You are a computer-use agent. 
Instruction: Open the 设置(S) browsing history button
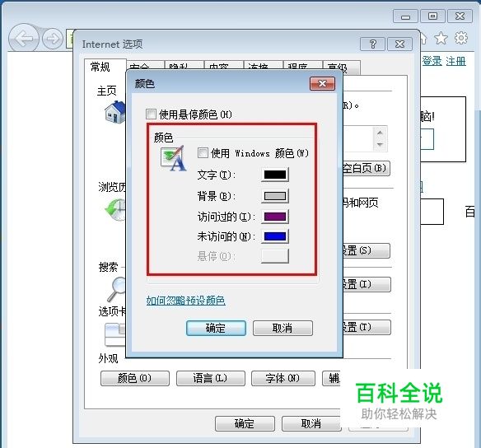point(367,251)
